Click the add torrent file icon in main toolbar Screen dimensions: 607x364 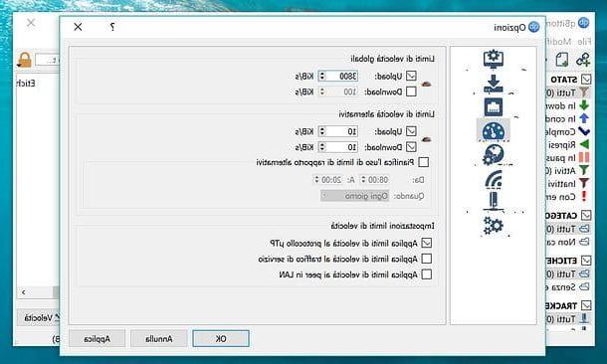(x=561, y=60)
